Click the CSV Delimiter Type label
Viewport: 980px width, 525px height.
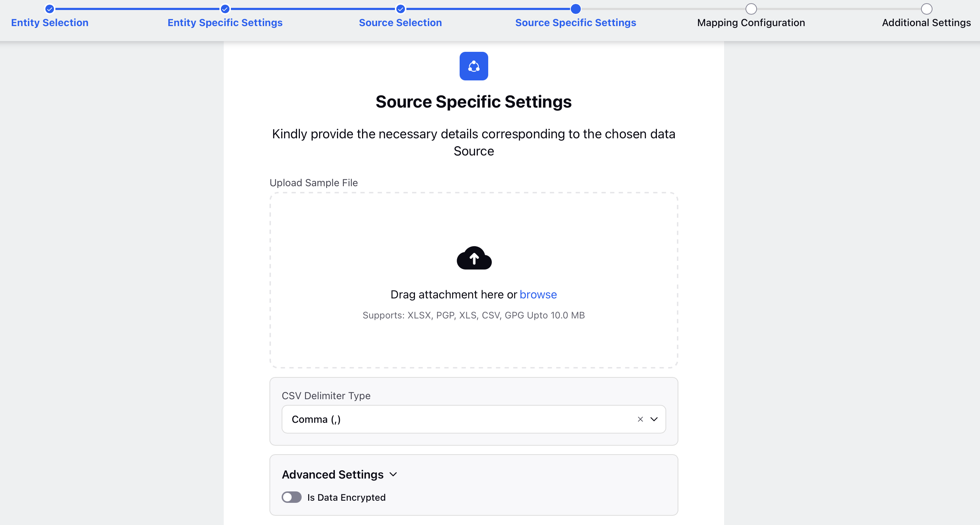pyautogui.click(x=326, y=396)
